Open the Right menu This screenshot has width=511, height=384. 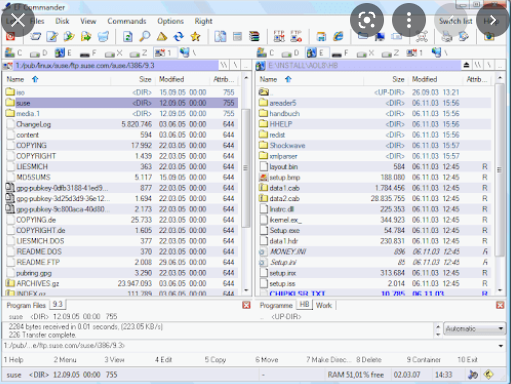tap(203, 21)
